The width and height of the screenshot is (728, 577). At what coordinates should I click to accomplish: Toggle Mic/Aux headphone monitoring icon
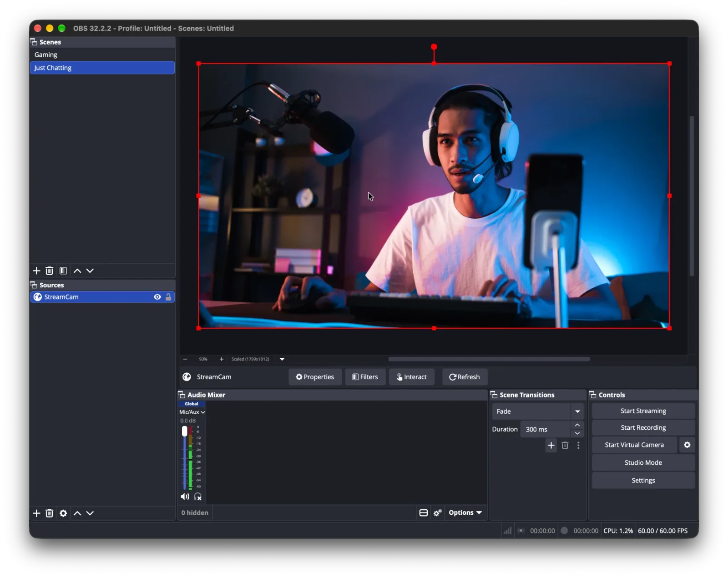coord(198,497)
